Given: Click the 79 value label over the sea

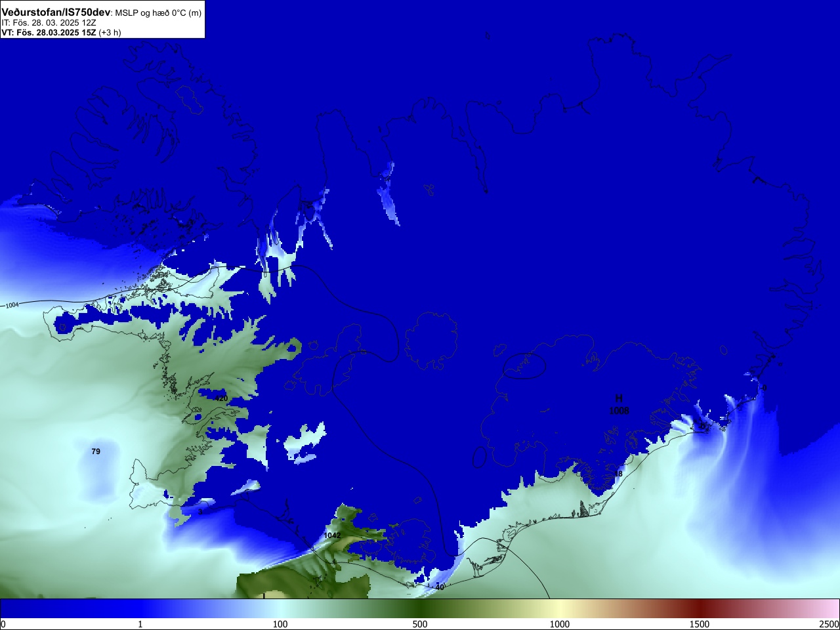Looking at the screenshot, I should (96, 451).
